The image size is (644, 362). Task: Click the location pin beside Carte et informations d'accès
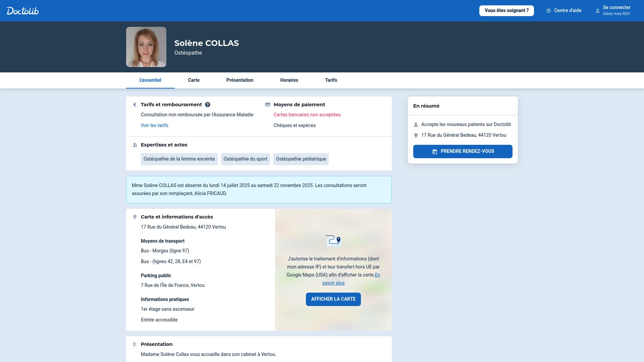click(135, 217)
